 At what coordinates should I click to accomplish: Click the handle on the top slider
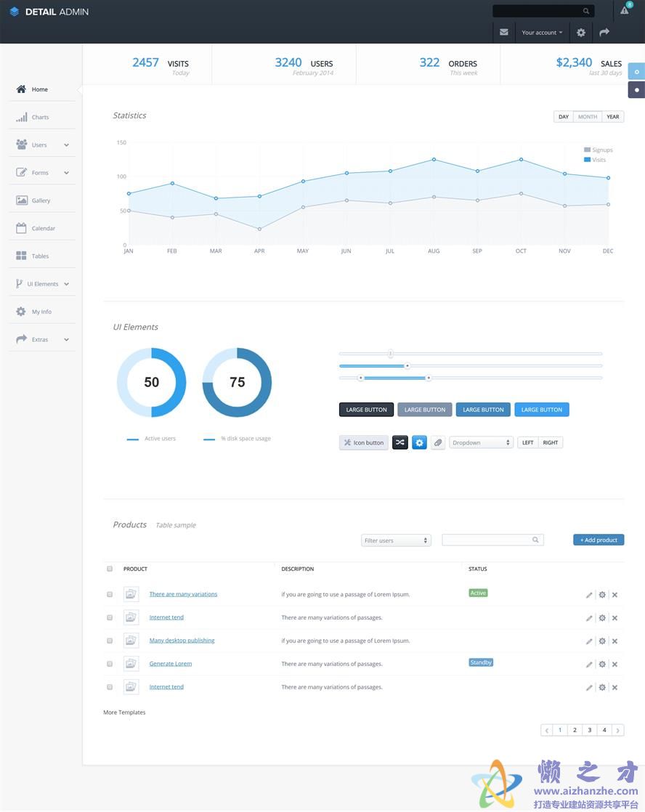point(391,354)
